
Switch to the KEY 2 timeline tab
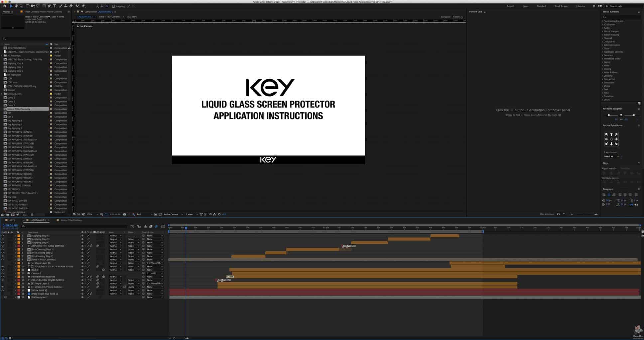(12, 220)
